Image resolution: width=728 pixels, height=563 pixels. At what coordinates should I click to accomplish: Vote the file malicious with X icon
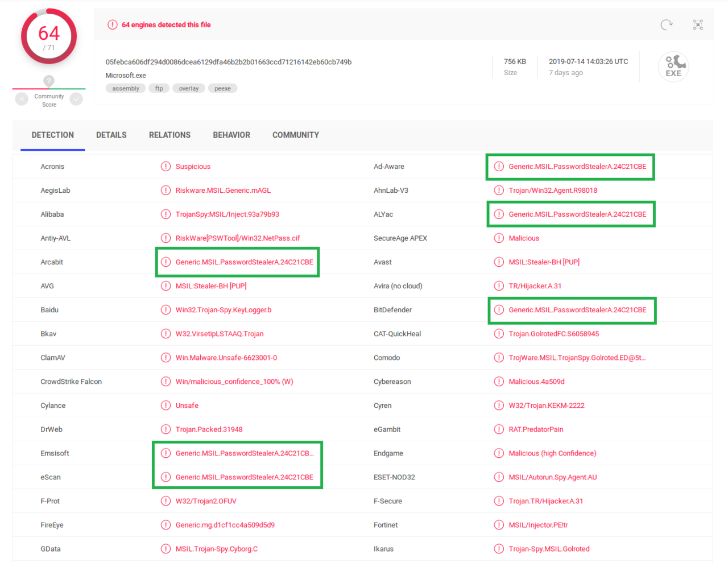pos(21,98)
